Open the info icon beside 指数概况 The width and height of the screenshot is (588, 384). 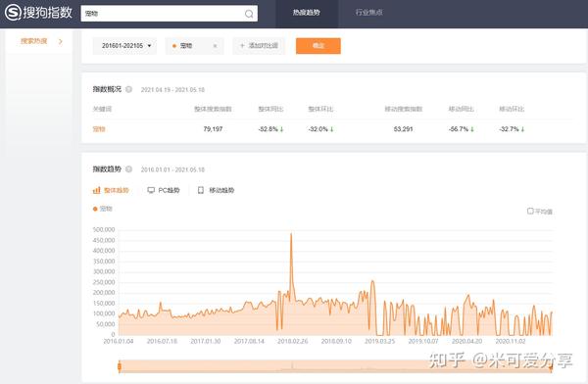tap(128, 89)
